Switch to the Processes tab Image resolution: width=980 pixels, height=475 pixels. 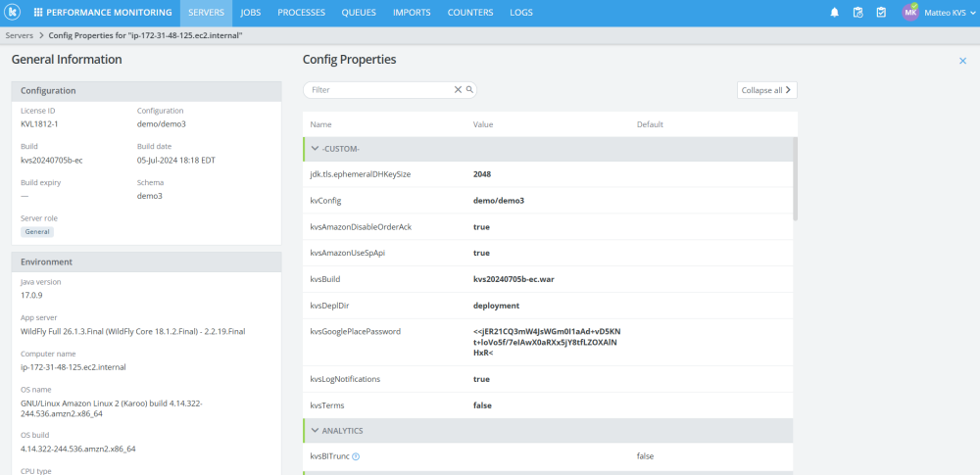(301, 13)
